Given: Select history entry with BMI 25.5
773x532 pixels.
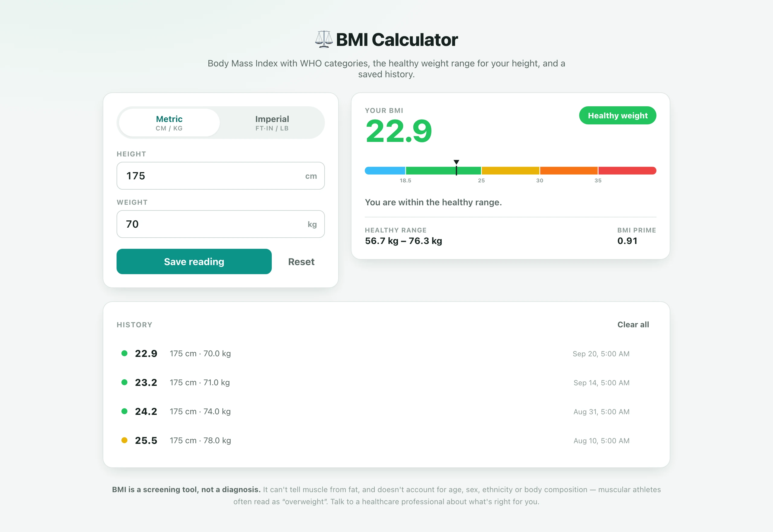Looking at the screenshot, I should pos(386,441).
